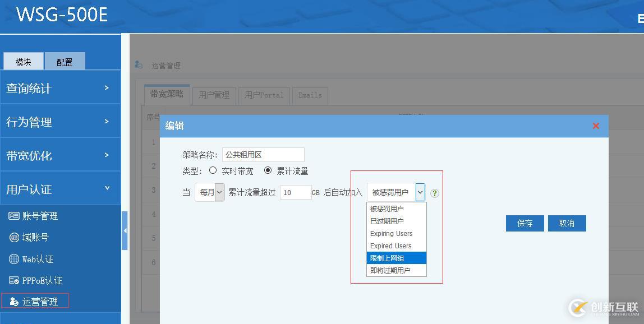Click the 运营管理 user icon in sidebar
The image size is (644, 324).
point(14,302)
